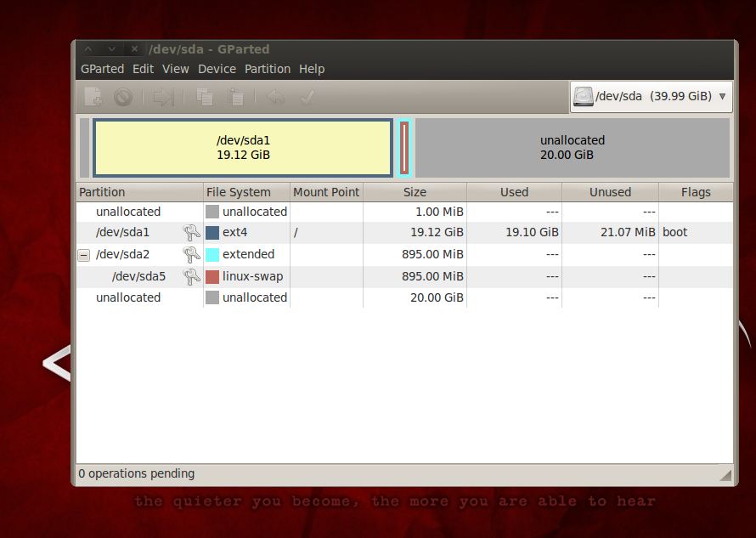756x538 pixels.
Task: Click the /dev/sda - GParted window title
Action: (x=209, y=49)
